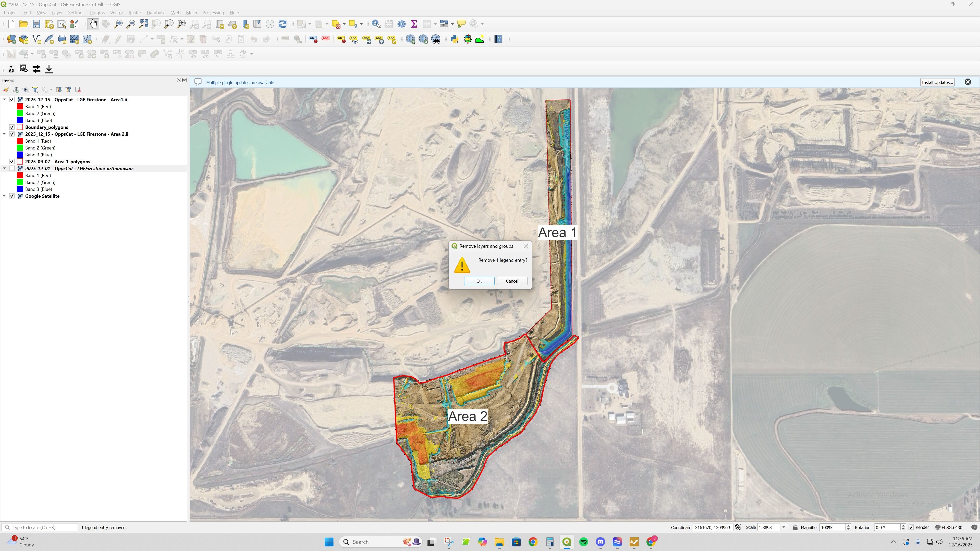The image size is (980, 551).
Task: Collapse the Area 2.ii layer tree node
Action: (x=4, y=134)
